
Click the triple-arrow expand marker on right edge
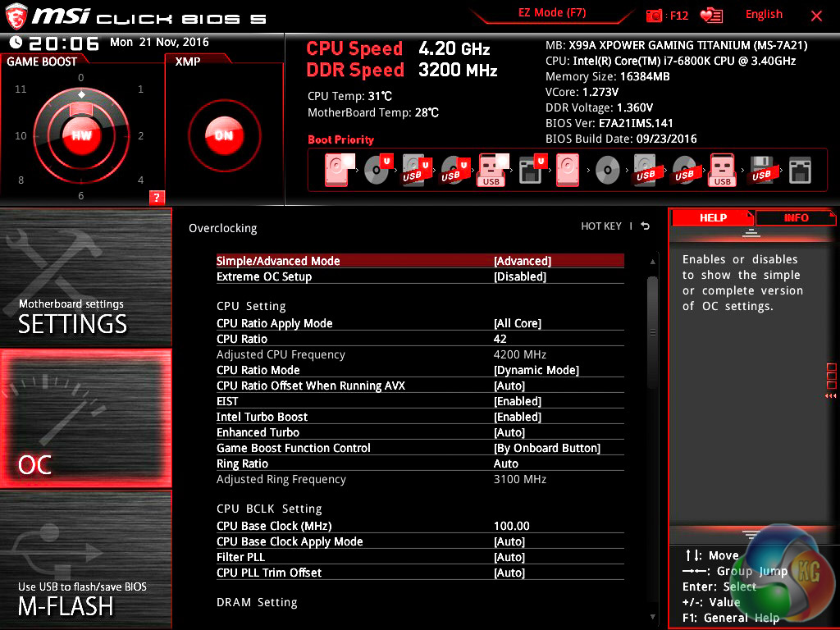pos(831,396)
